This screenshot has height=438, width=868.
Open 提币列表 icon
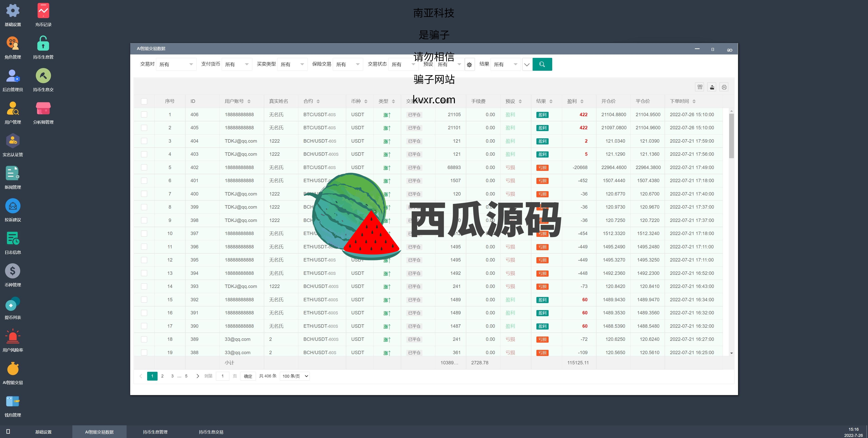(13, 308)
